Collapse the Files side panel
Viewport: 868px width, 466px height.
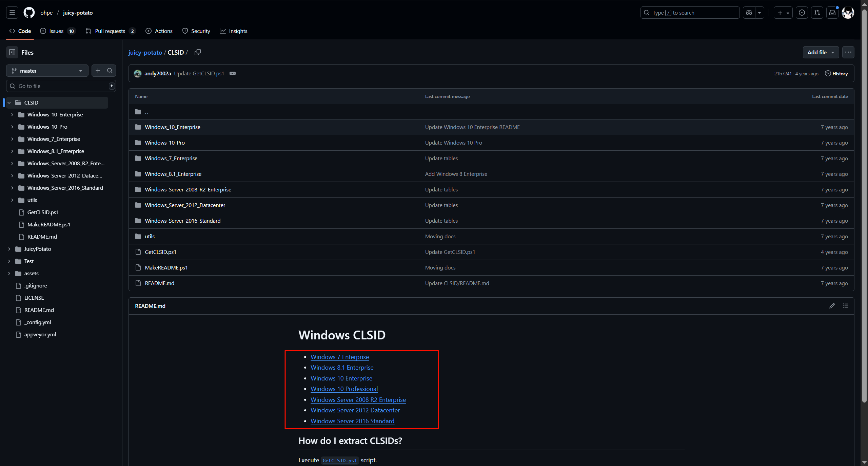(x=12, y=52)
